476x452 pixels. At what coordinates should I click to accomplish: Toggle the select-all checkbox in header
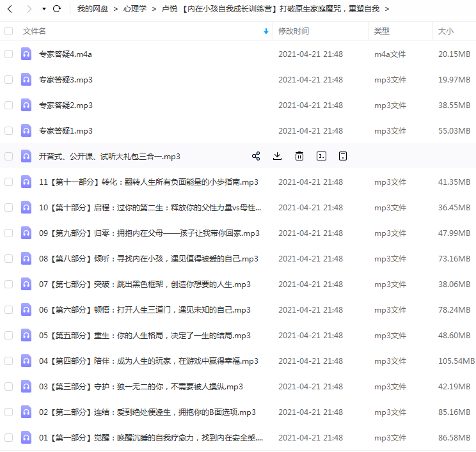pyautogui.click(x=8, y=31)
